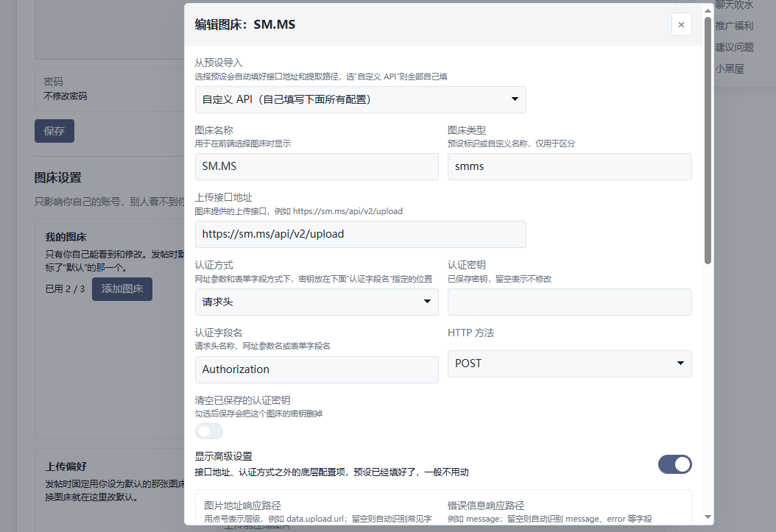Open the 认证方式 dropdown showing 请求头
The width and height of the screenshot is (776, 532).
coord(317,302)
